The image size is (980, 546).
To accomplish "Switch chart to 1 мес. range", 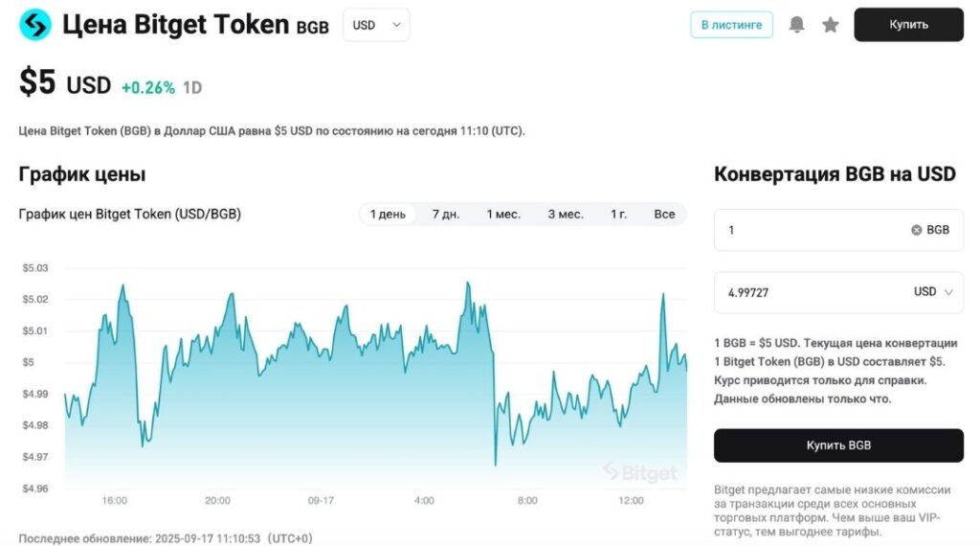I will (x=503, y=214).
